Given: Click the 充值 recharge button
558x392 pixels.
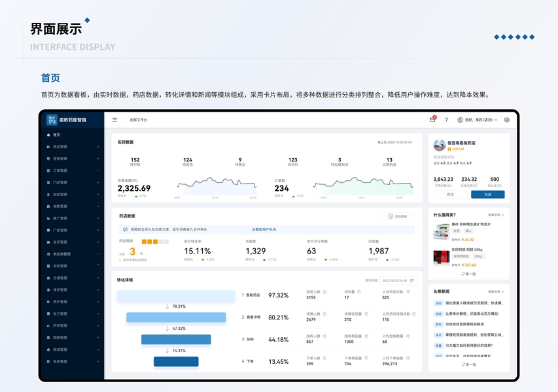Looking at the screenshot, I should [487, 195].
